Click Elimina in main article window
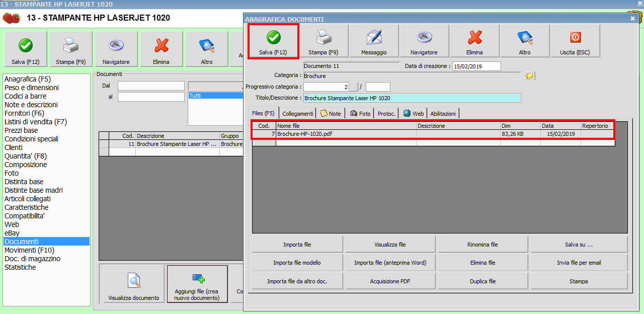The width and height of the screenshot is (644, 314). point(162,49)
